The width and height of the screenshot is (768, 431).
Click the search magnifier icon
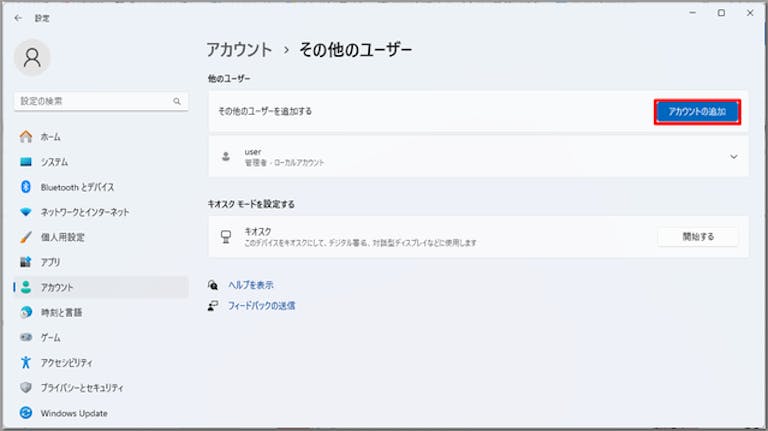tap(177, 101)
